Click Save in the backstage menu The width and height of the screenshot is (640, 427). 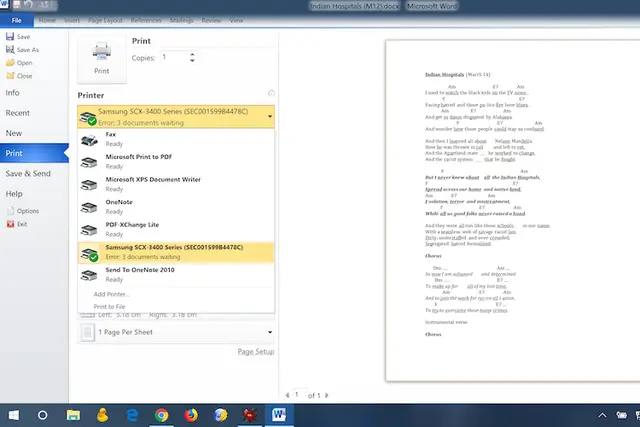tap(18, 37)
